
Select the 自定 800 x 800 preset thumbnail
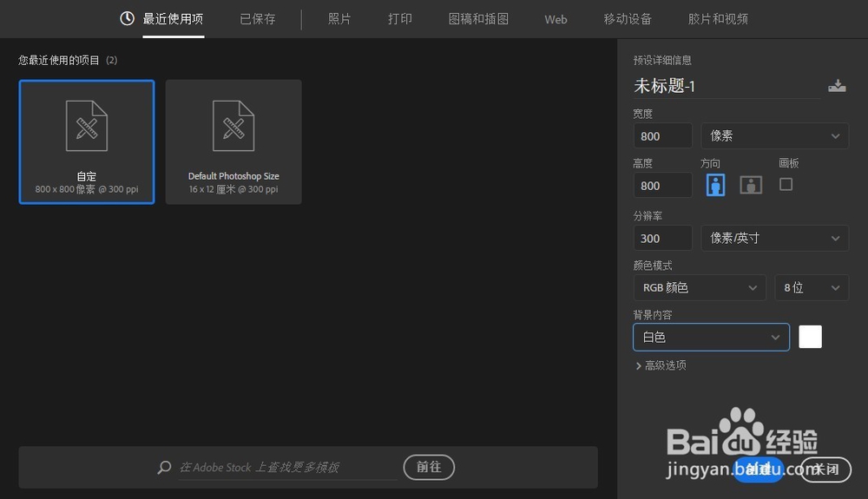(87, 142)
